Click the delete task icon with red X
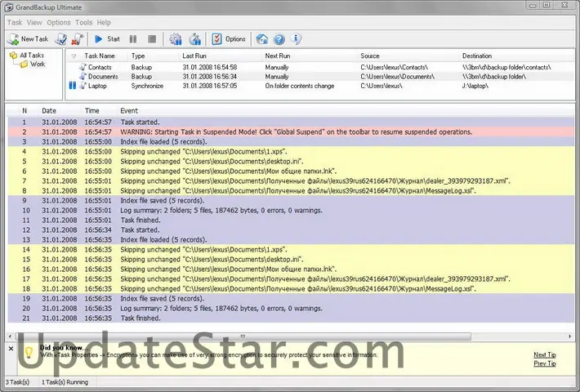The height and width of the screenshot is (392, 580). pyautogui.click(x=77, y=39)
